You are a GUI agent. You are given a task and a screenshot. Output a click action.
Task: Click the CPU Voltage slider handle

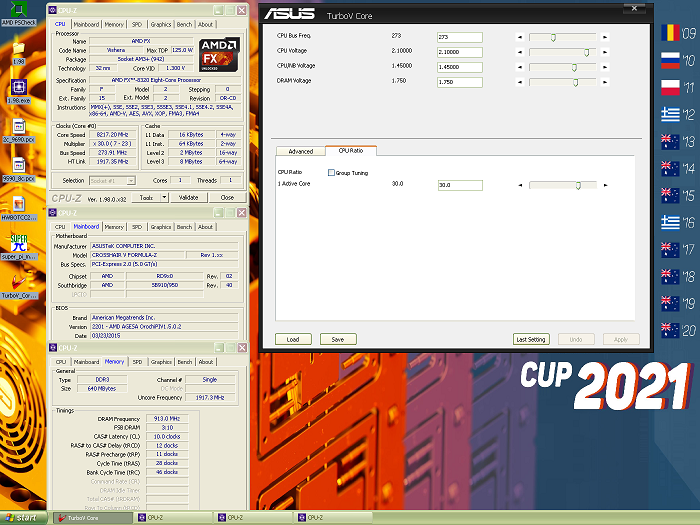point(587,53)
